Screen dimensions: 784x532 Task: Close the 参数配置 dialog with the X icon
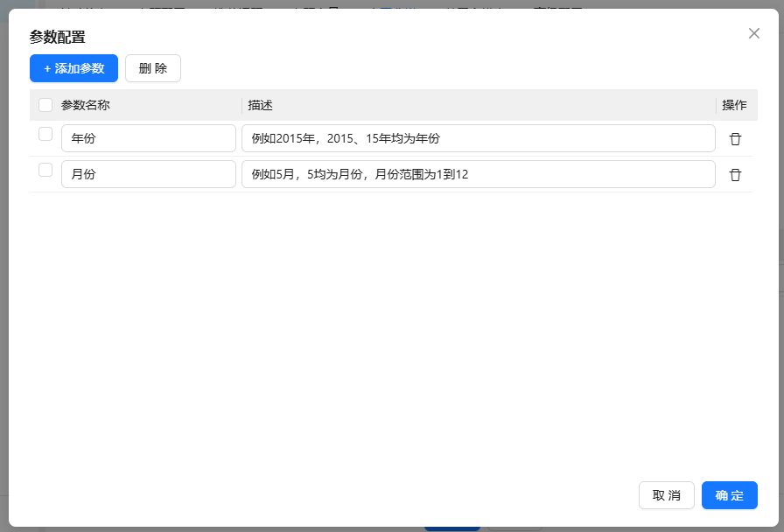(754, 33)
